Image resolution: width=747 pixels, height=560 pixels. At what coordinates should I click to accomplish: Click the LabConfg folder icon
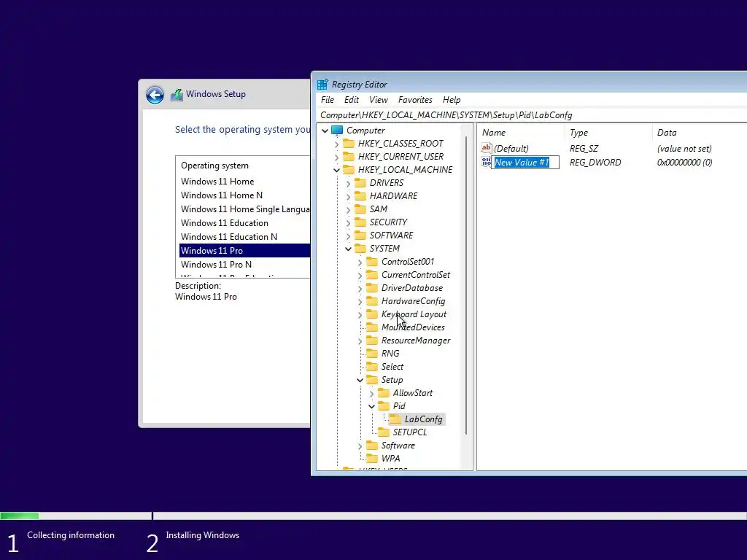395,419
